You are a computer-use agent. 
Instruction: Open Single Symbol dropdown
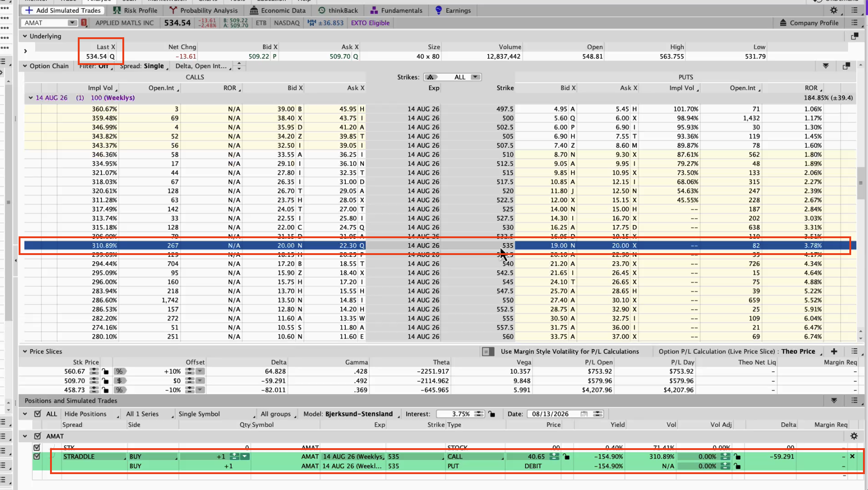tap(216, 414)
